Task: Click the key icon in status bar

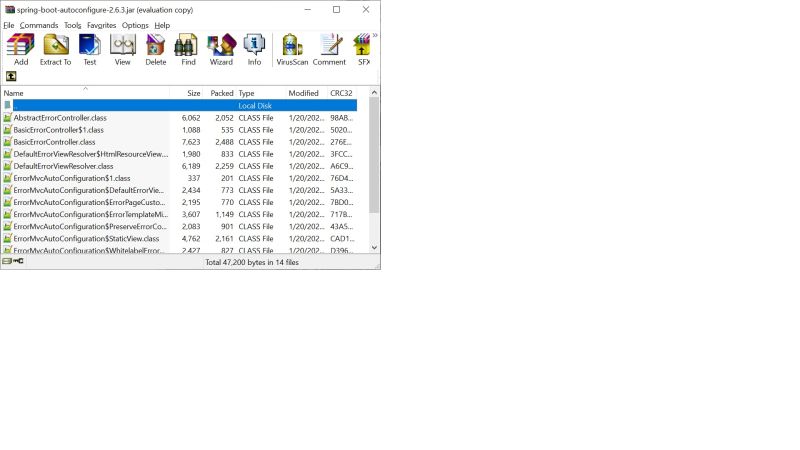Action: click(x=18, y=261)
